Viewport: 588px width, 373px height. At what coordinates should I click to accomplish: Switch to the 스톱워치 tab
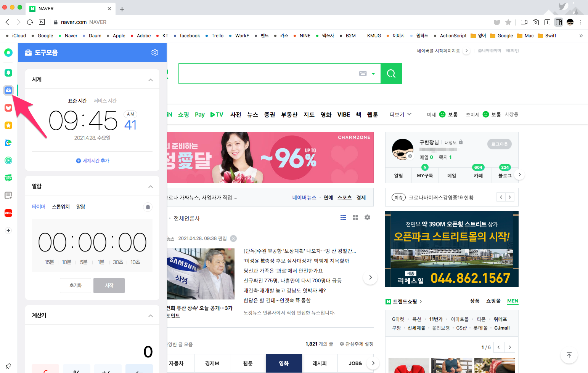[61, 207]
